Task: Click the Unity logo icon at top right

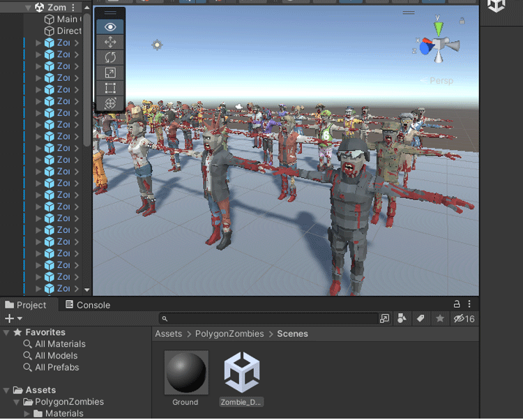Action: [x=496, y=6]
